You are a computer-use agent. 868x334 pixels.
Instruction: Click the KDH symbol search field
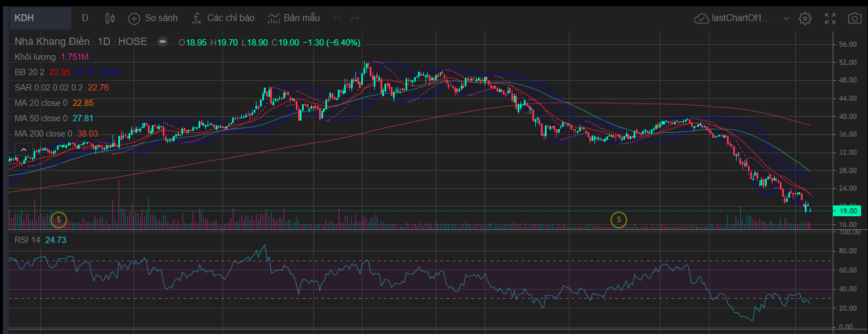tap(40, 18)
